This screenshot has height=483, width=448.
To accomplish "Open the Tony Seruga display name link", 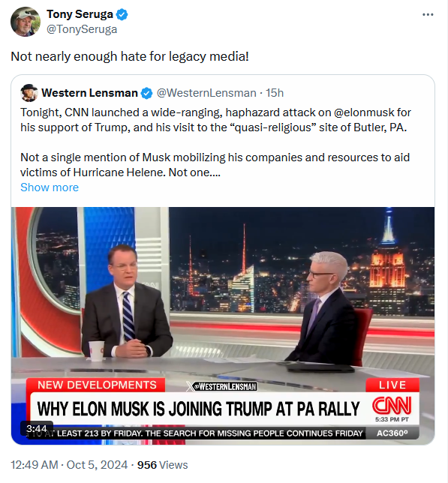I will pyautogui.click(x=80, y=14).
